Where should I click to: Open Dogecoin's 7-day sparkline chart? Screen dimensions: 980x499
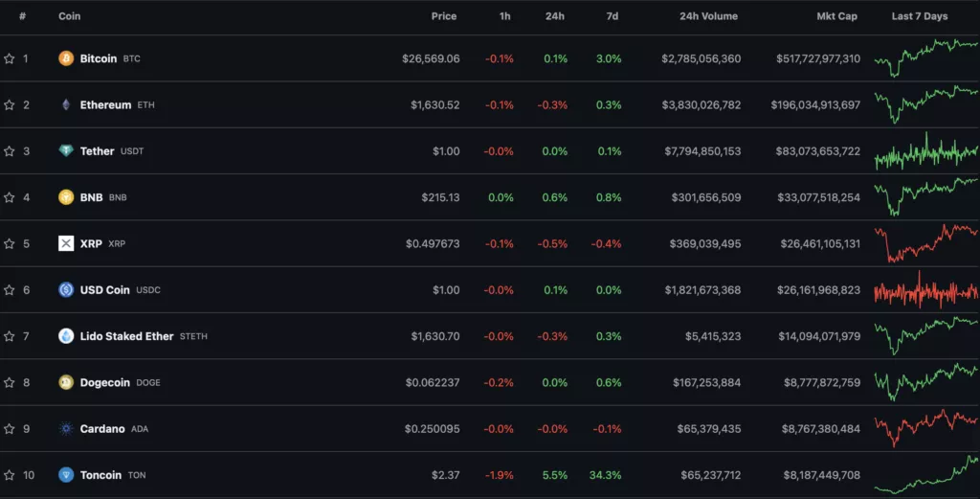coord(926,382)
